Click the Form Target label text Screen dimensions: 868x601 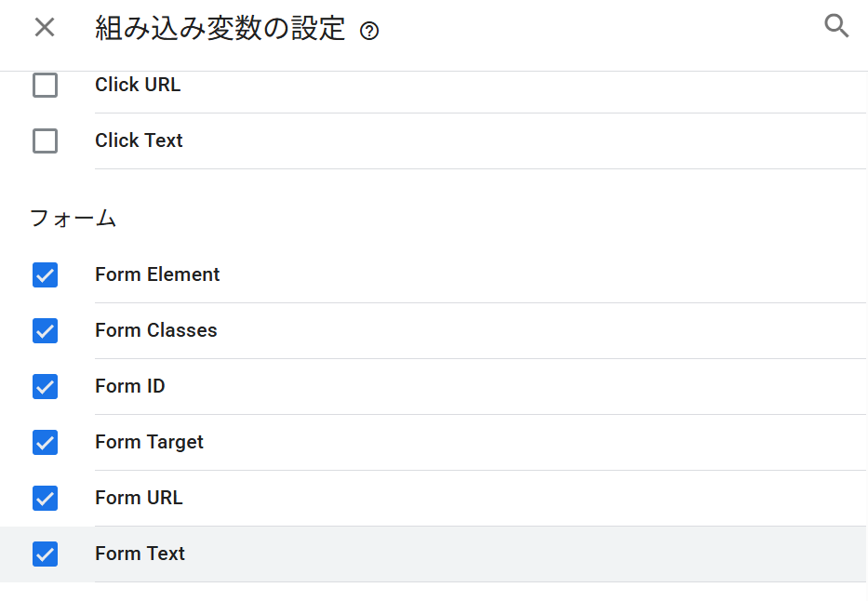coord(149,442)
